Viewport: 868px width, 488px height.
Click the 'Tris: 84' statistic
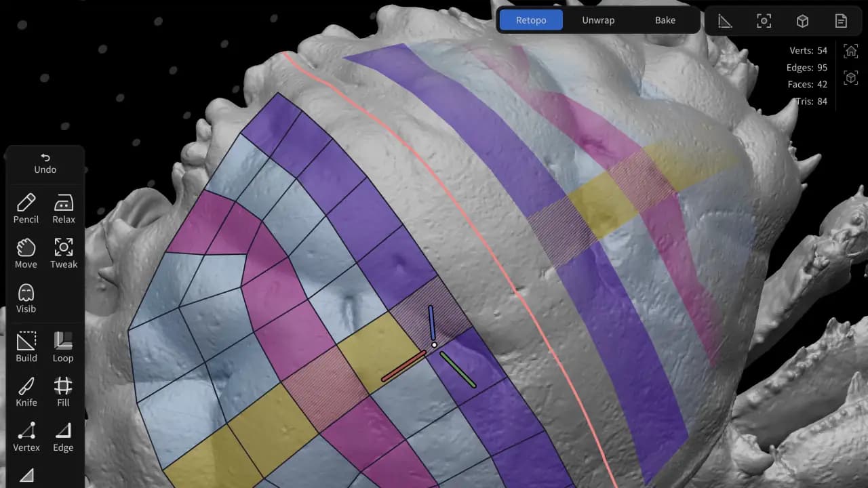[812, 102]
